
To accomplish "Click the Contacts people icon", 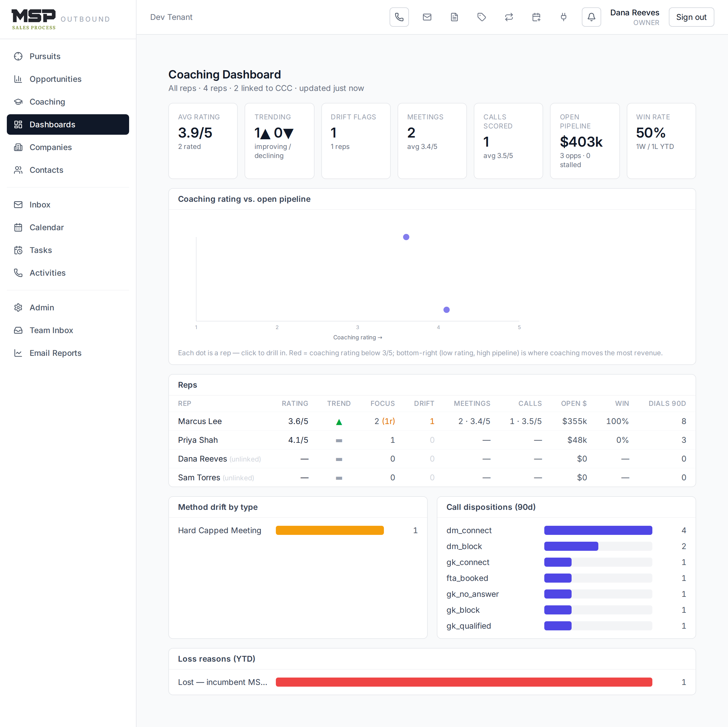I will click(18, 170).
